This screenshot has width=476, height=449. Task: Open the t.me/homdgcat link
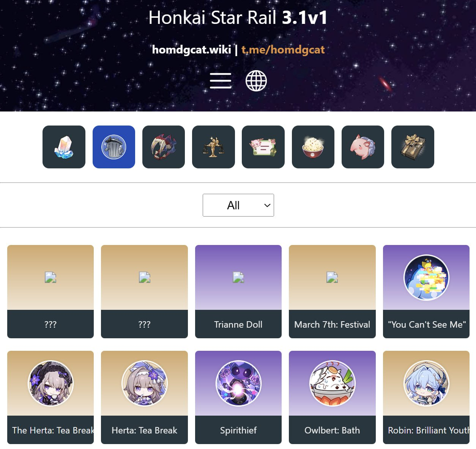283,50
